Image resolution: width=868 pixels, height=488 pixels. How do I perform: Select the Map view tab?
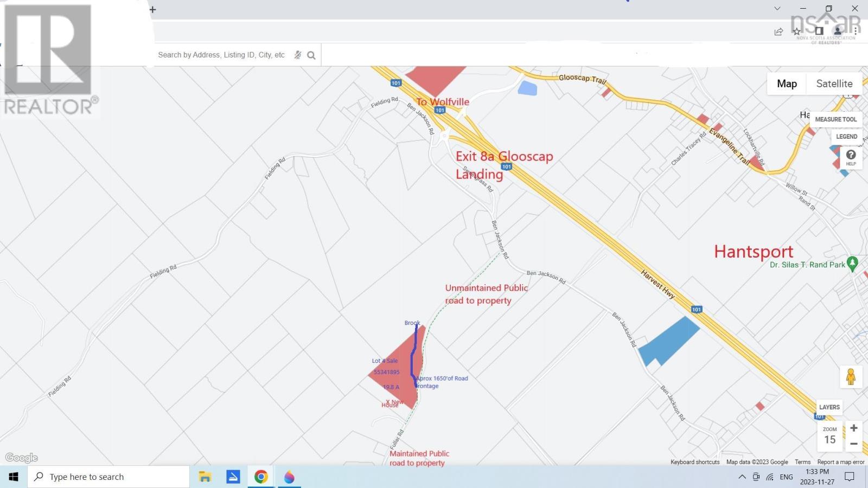coord(787,84)
